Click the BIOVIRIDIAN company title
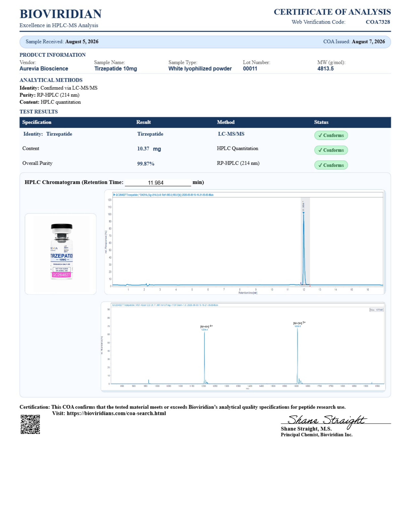411x532 pixels. pyautogui.click(x=61, y=14)
